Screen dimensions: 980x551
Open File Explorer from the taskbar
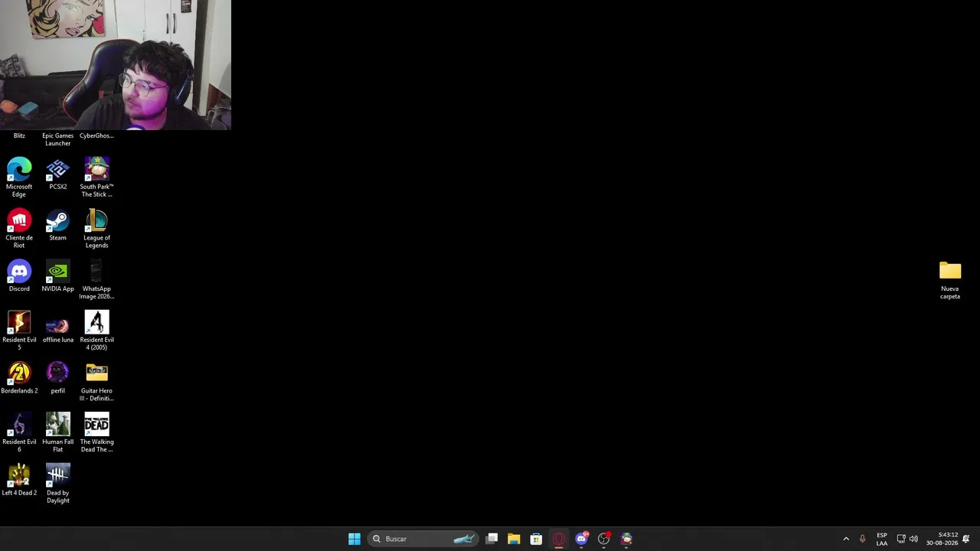(514, 539)
